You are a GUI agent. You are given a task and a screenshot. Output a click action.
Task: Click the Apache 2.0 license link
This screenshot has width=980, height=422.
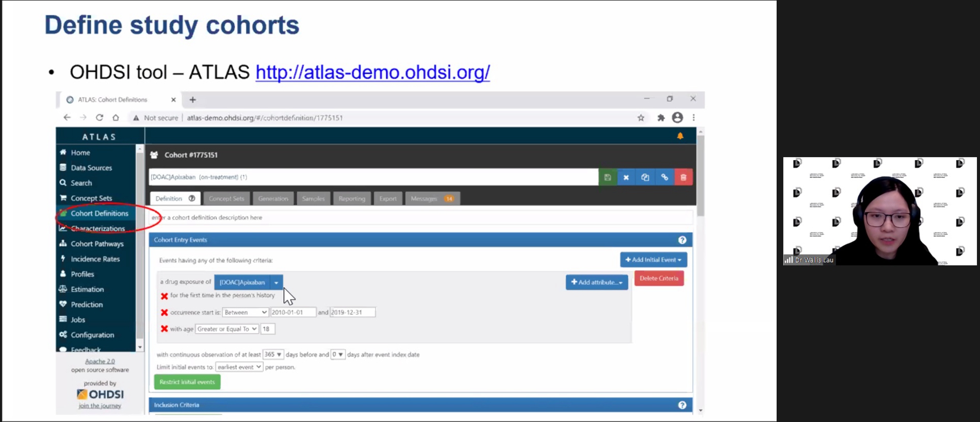click(100, 361)
